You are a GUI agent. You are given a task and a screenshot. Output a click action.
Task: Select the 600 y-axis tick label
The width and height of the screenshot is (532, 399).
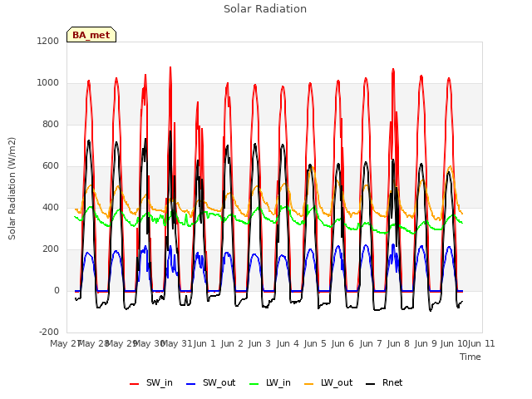point(51,166)
